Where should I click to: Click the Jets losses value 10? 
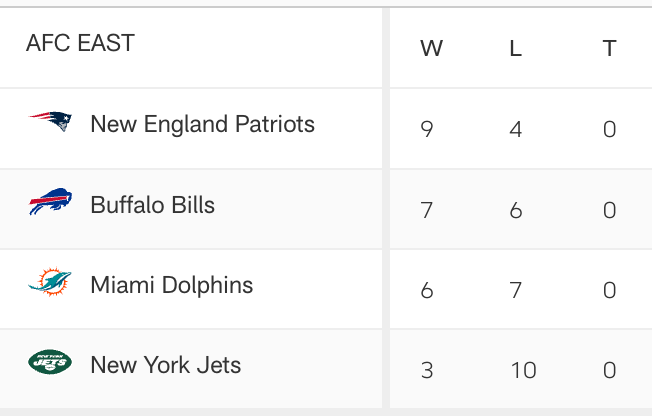(x=523, y=370)
